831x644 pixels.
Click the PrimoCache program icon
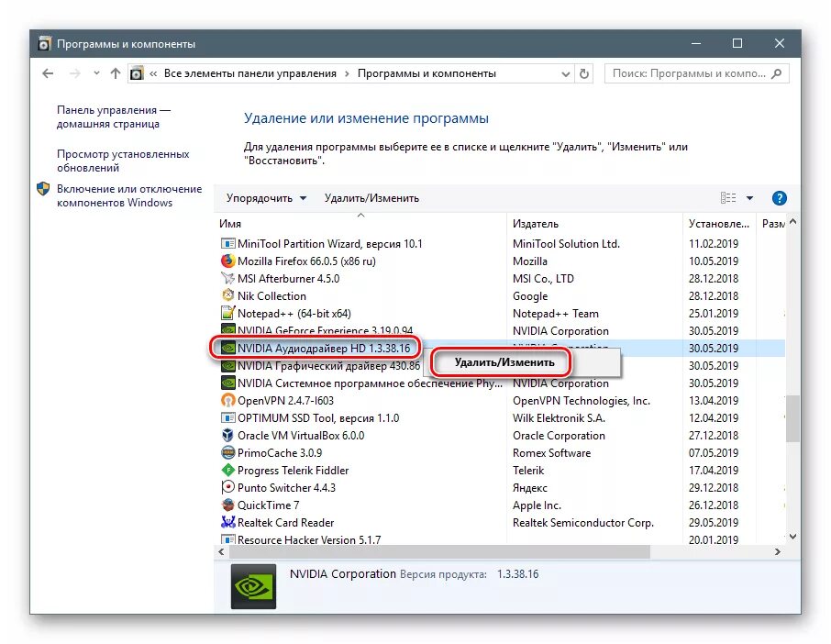click(227, 452)
